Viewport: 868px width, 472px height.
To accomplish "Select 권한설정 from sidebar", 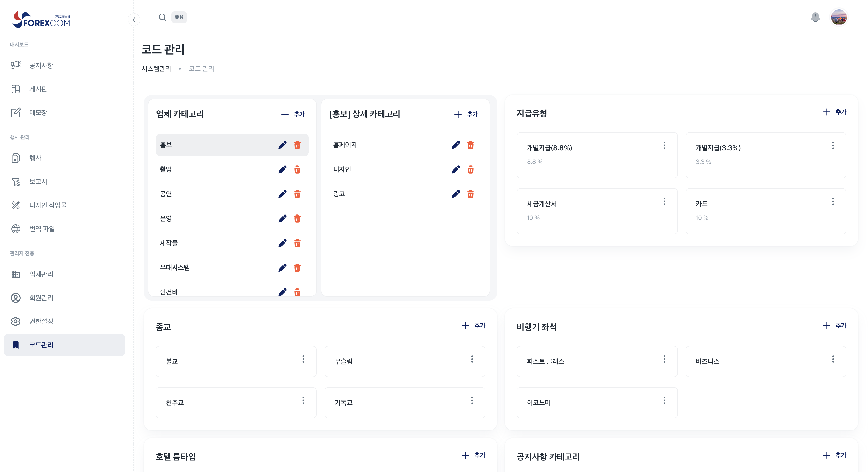I will (41, 321).
